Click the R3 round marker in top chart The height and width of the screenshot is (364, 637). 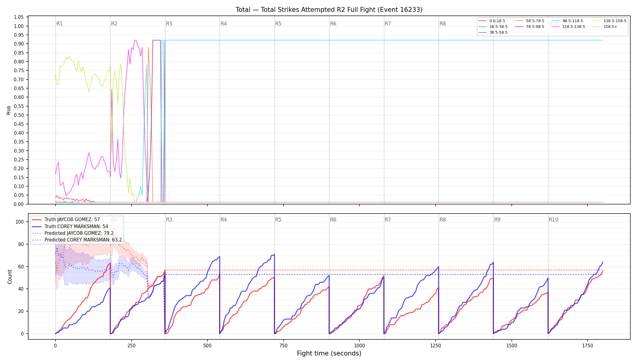pyautogui.click(x=169, y=24)
